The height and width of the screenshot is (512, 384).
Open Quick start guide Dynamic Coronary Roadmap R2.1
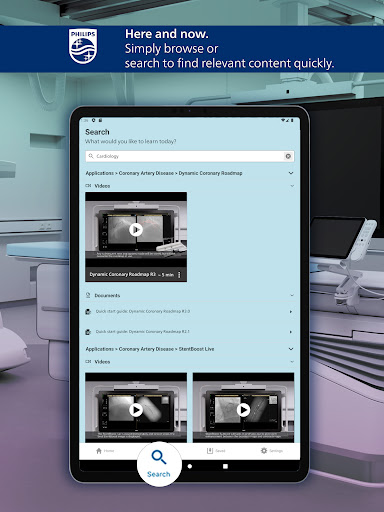click(x=189, y=332)
